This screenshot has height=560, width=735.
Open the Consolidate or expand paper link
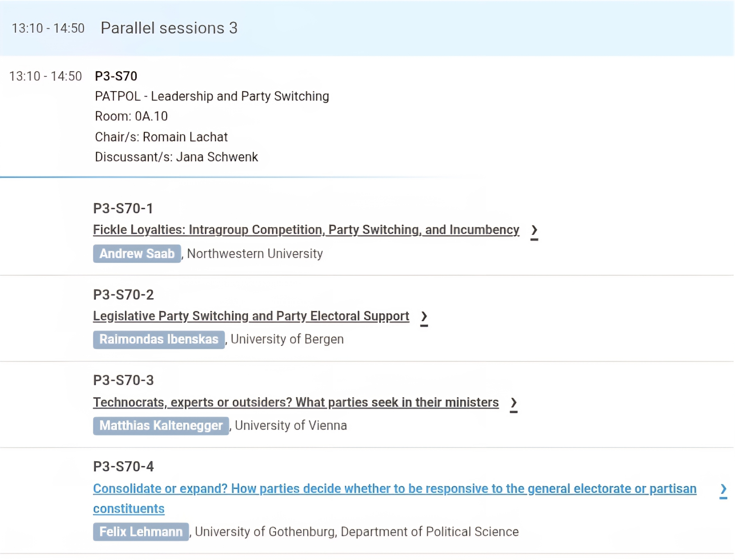point(394,489)
